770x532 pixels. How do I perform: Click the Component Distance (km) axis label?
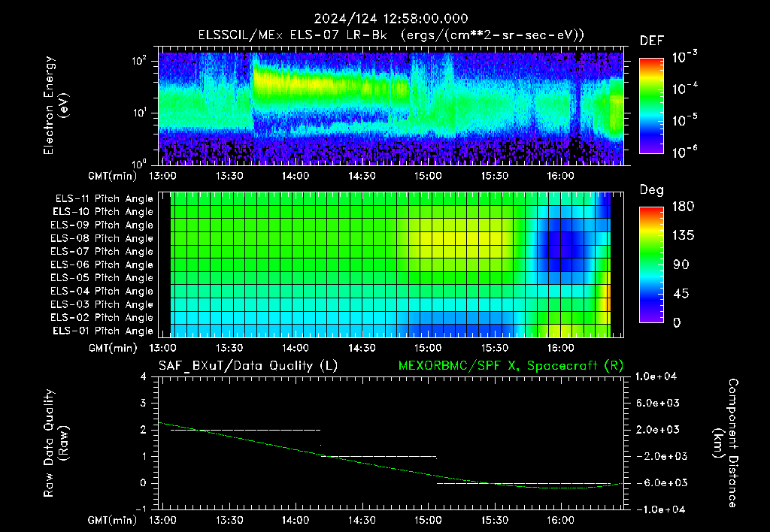click(726, 443)
